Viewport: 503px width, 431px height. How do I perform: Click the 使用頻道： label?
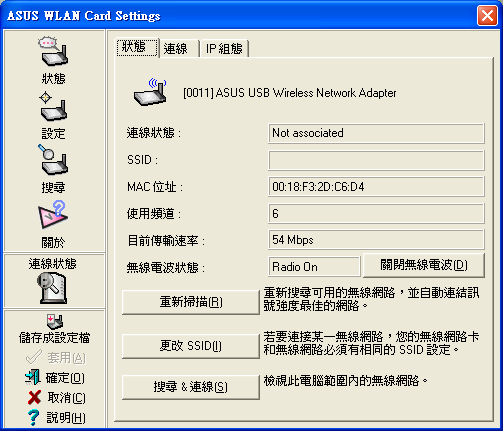[154, 214]
